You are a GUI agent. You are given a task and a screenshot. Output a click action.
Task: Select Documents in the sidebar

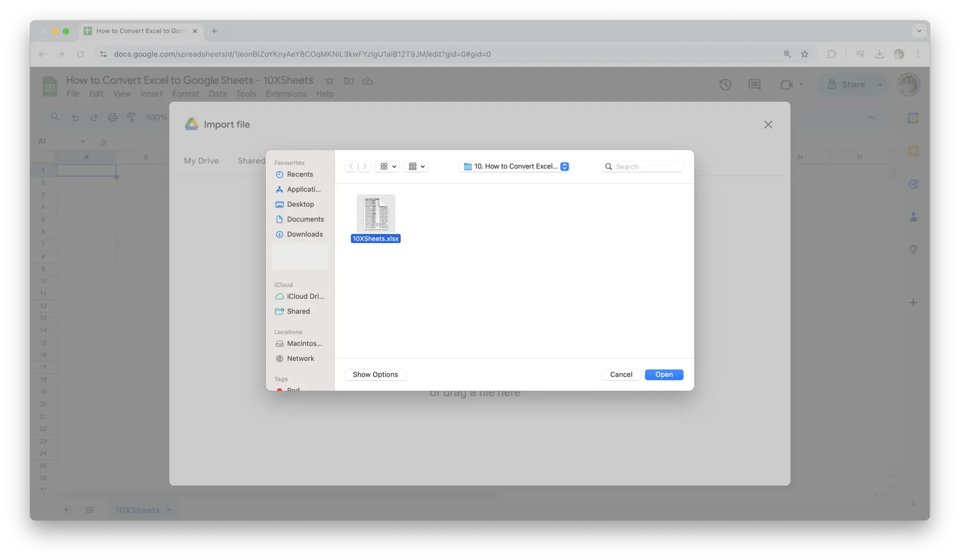[305, 219]
